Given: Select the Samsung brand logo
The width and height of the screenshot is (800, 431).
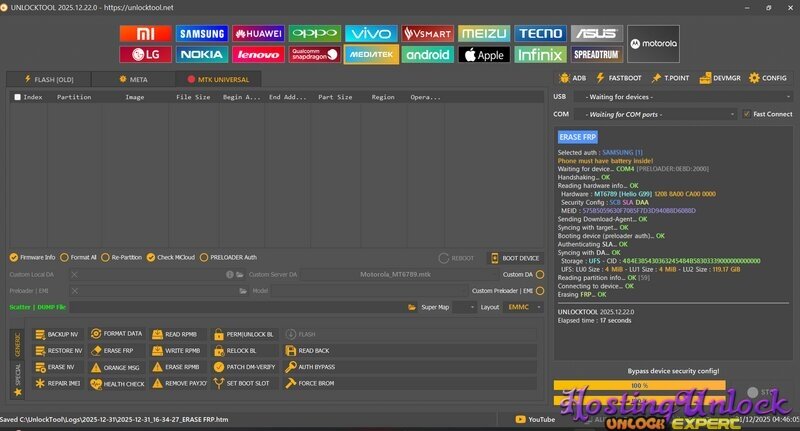Looking at the screenshot, I should click(x=202, y=33).
